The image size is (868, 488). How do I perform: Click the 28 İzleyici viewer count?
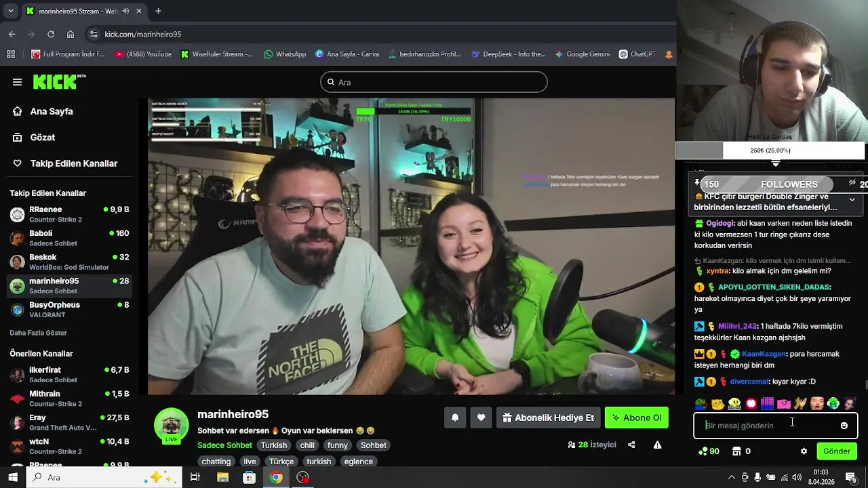[x=592, y=445]
